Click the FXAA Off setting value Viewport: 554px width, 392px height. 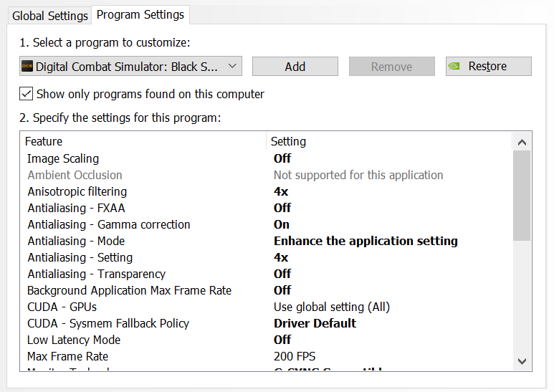282,208
